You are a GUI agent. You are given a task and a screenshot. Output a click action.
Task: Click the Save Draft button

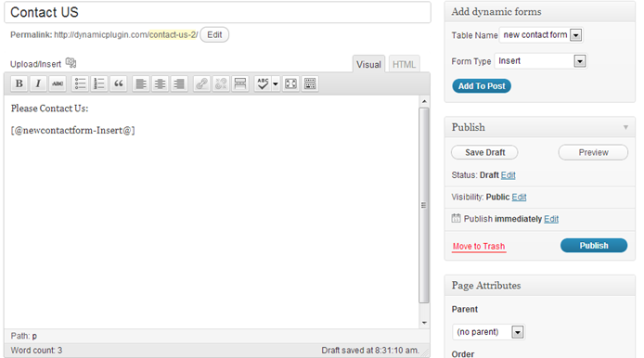click(x=484, y=152)
